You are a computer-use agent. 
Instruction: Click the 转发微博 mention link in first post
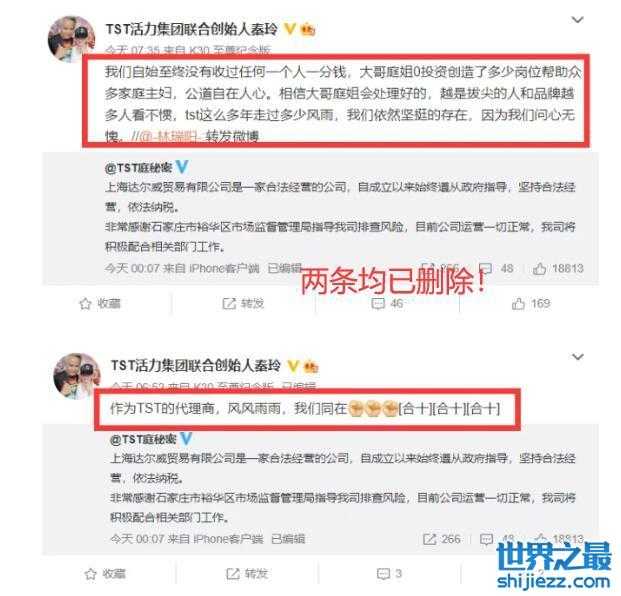click(232, 137)
